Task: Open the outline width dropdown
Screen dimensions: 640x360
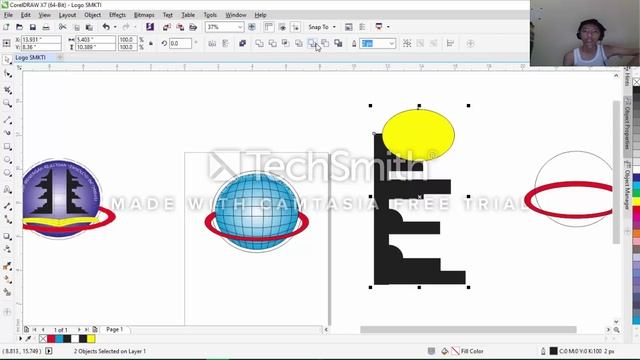Action: [x=391, y=43]
